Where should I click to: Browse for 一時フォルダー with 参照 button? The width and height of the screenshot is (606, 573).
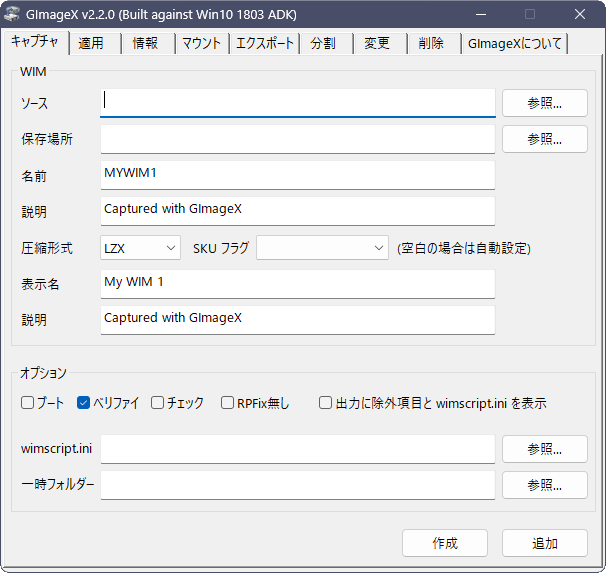tap(545, 485)
